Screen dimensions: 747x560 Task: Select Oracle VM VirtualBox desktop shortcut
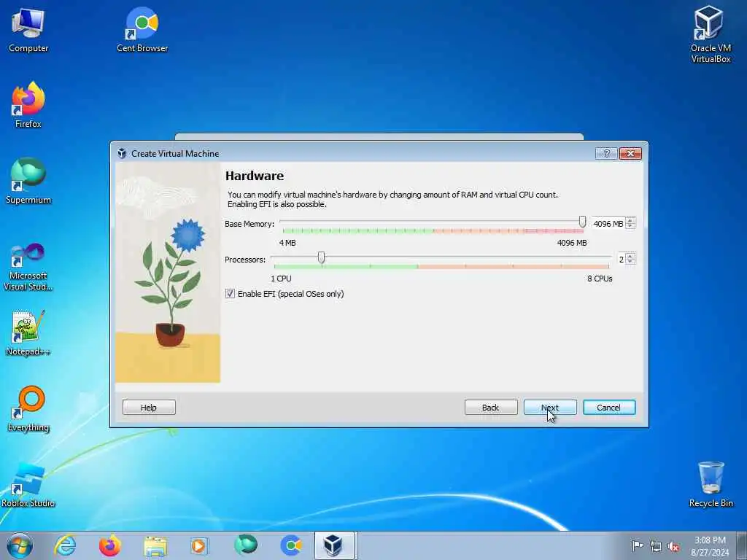coord(711,34)
